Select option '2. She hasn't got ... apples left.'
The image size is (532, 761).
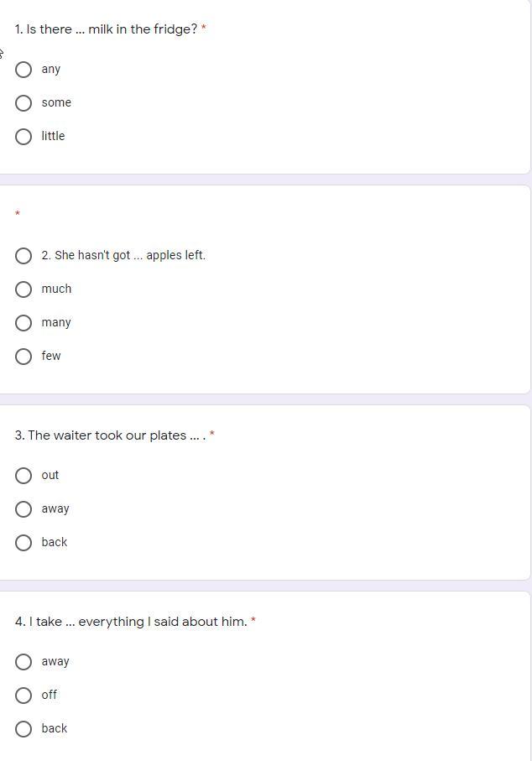point(23,256)
